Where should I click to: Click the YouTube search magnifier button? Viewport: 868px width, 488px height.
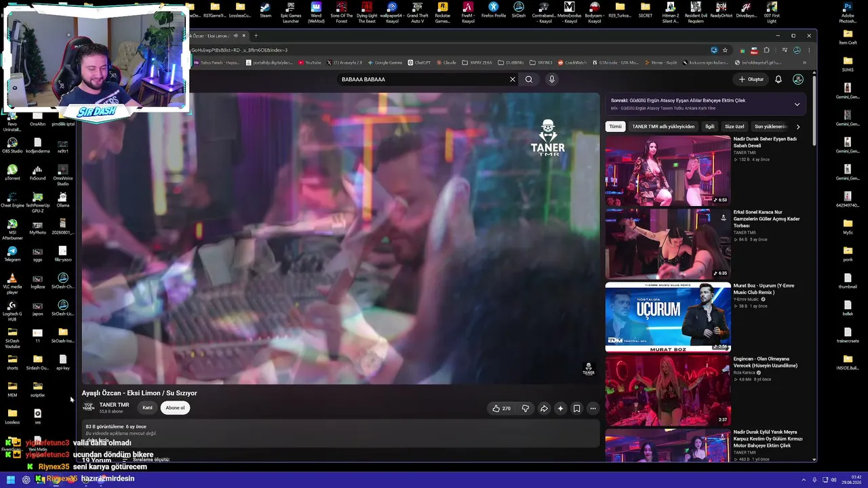pyautogui.click(x=529, y=79)
